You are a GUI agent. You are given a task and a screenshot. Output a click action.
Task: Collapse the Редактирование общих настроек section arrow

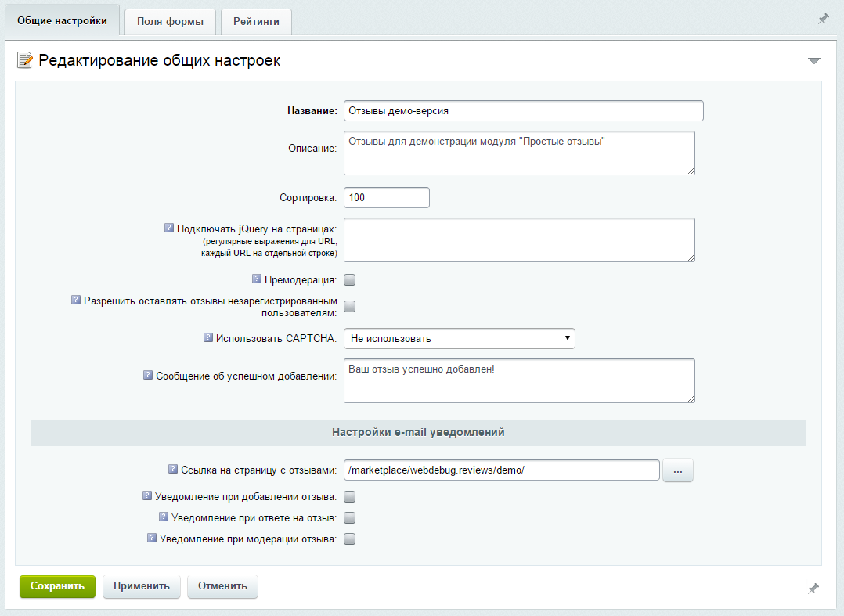[x=813, y=61]
